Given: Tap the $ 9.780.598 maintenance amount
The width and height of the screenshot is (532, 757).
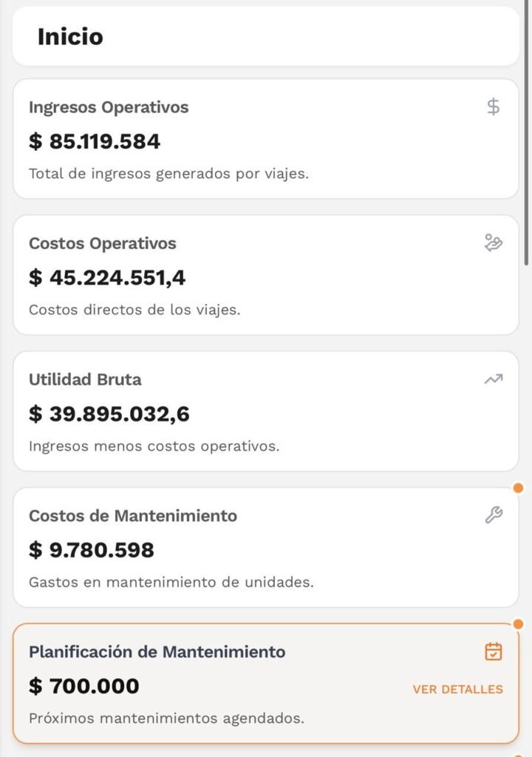Looking at the screenshot, I should [x=92, y=550].
